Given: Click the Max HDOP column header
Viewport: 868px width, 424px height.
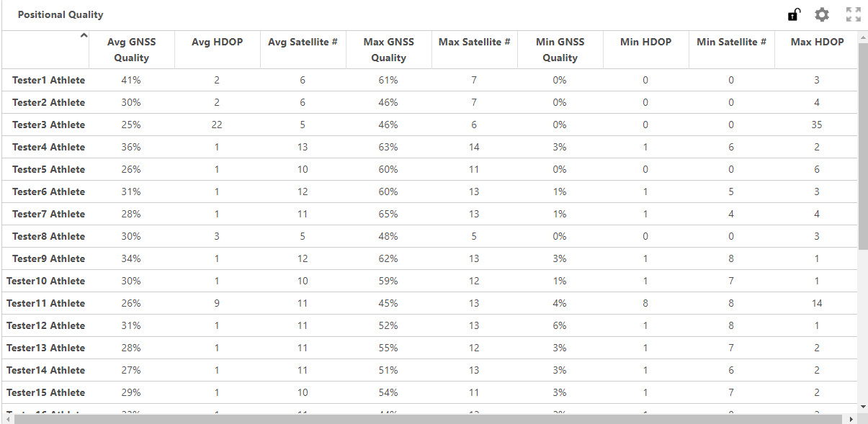Looking at the screenshot, I should (x=817, y=42).
